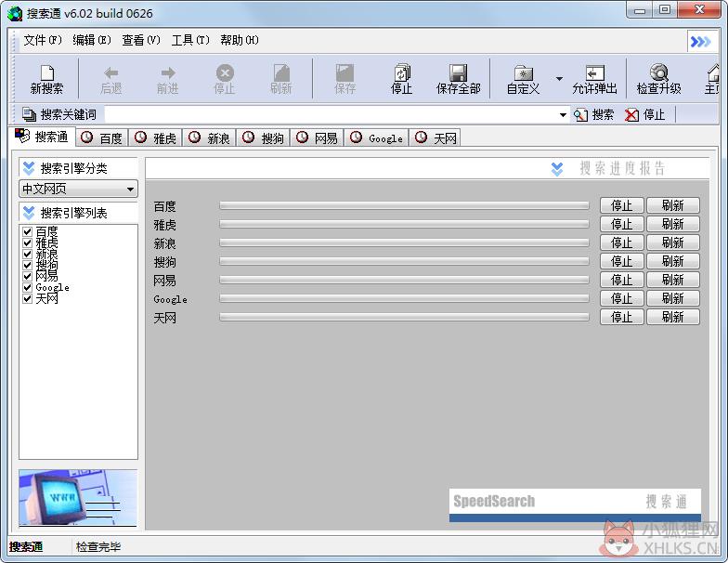Click the www computer thumbnail image

tap(78, 498)
